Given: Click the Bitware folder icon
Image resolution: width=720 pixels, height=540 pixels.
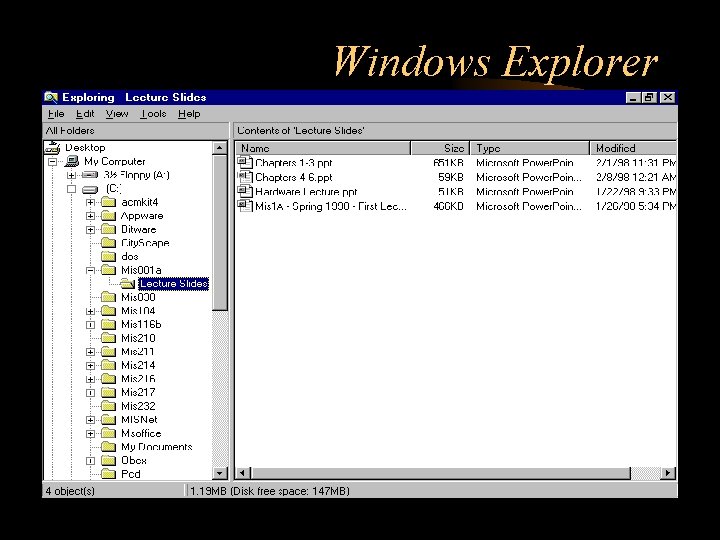Looking at the screenshot, I should click(x=108, y=229).
